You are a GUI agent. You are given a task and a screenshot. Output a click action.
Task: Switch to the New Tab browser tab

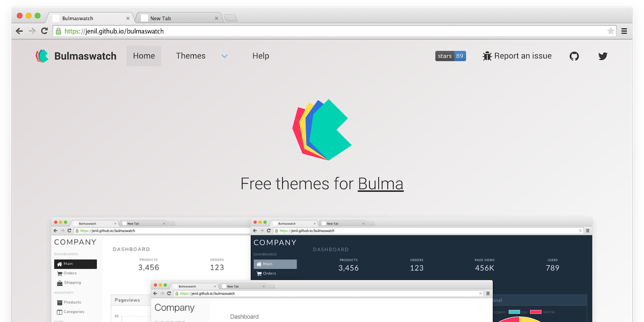(180, 18)
